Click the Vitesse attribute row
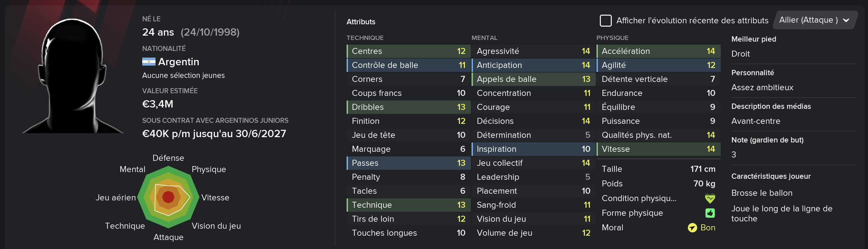The width and height of the screenshot is (868, 249). pos(658,149)
